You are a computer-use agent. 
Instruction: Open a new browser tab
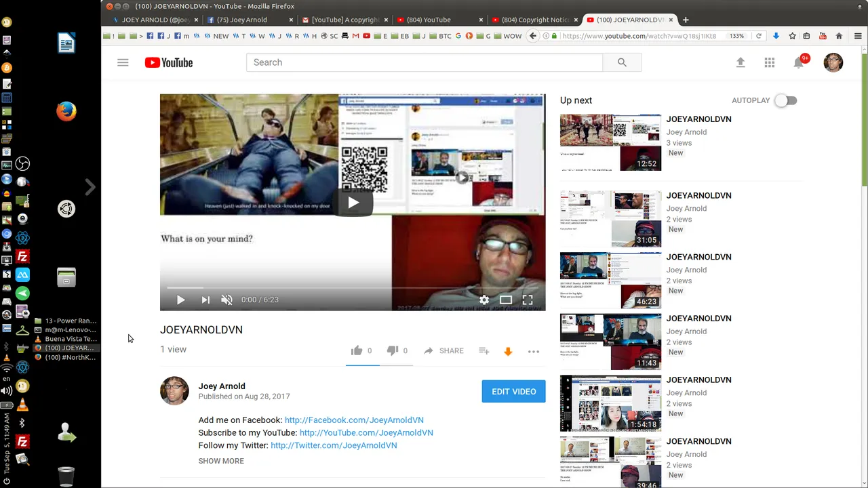(x=686, y=20)
